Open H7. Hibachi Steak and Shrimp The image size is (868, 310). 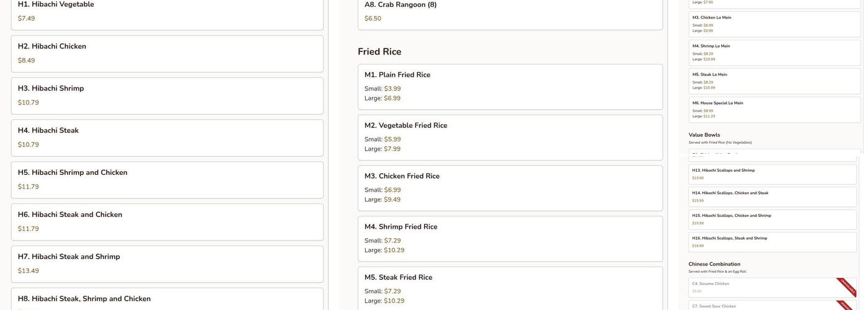[x=167, y=264]
